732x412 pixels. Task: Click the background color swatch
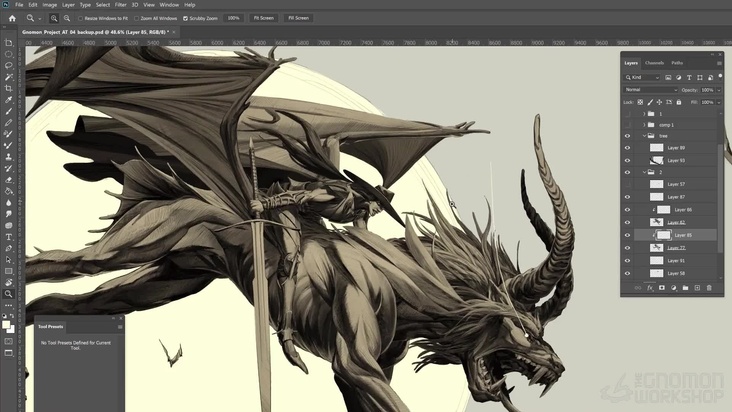[x=12, y=330]
